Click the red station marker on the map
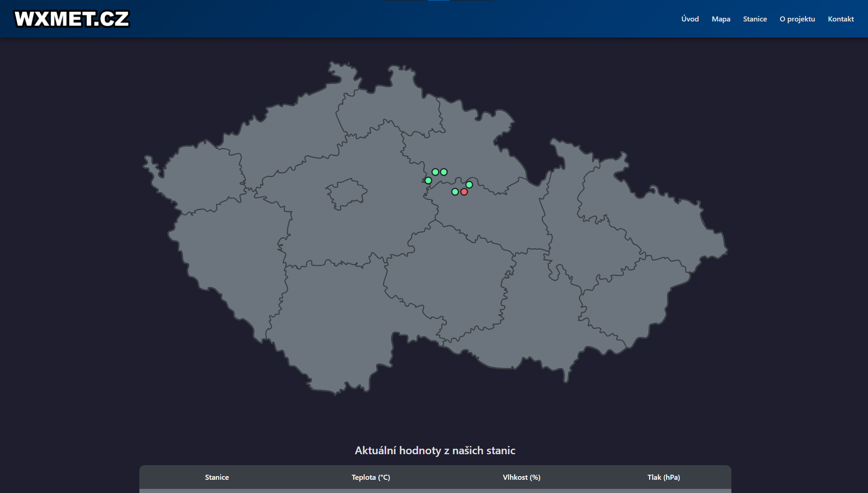This screenshot has width=868, height=493. [x=464, y=192]
